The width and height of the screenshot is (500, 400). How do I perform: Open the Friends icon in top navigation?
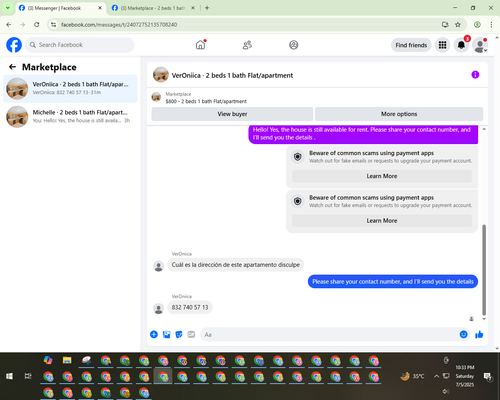[247, 45]
